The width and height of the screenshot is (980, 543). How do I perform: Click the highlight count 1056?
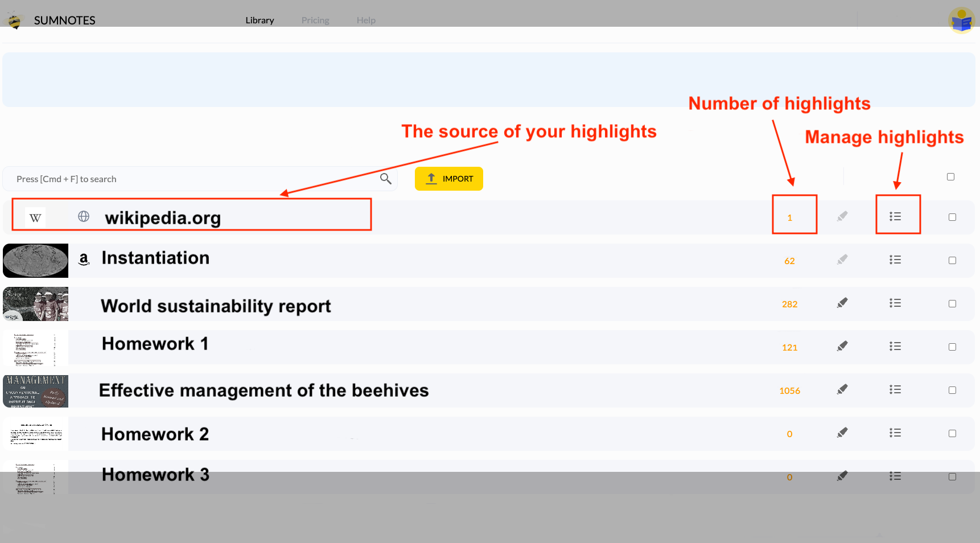789,390
